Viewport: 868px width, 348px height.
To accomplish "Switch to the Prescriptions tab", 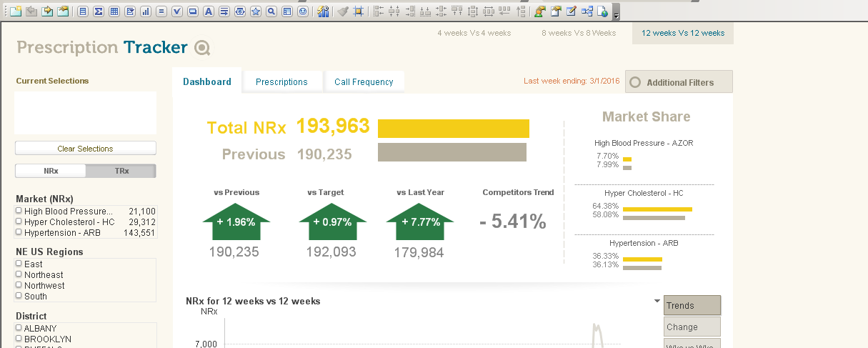I will [x=281, y=82].
